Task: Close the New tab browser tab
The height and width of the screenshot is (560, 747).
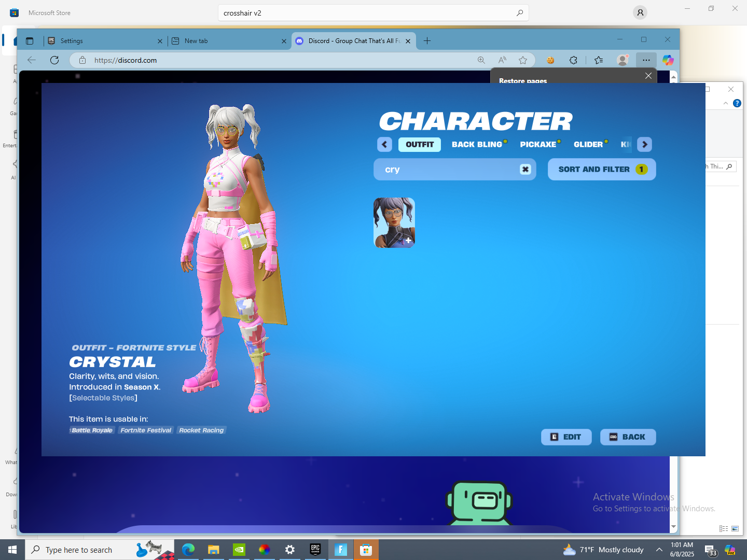Action: click(284, 41)
